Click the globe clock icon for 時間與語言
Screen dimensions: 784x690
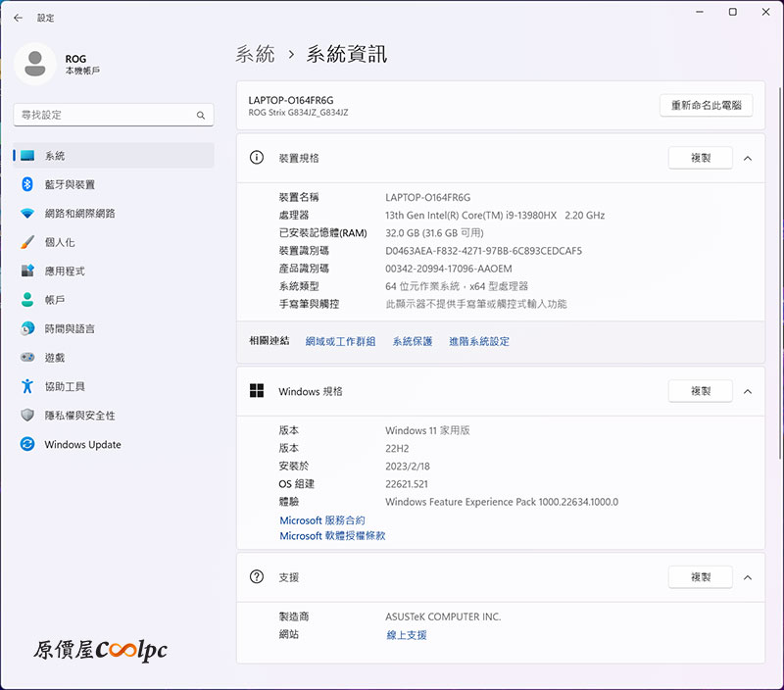click(x=27, y=328)
